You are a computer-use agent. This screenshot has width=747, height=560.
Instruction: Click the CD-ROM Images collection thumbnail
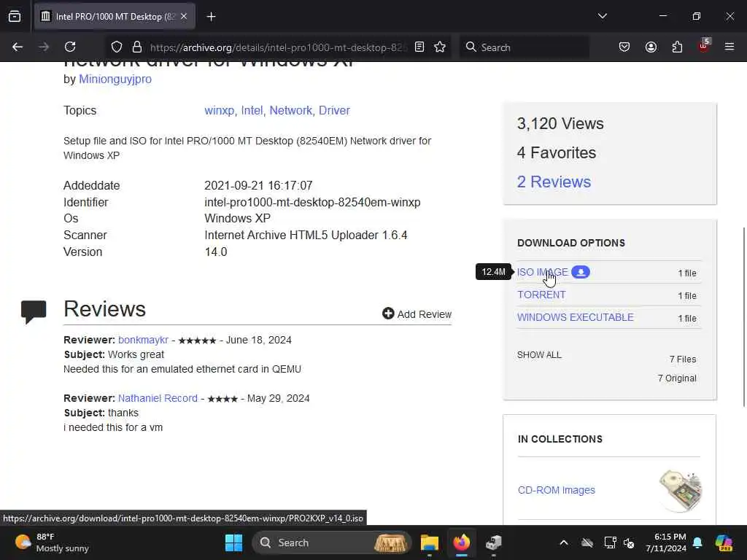click(681, 491)
